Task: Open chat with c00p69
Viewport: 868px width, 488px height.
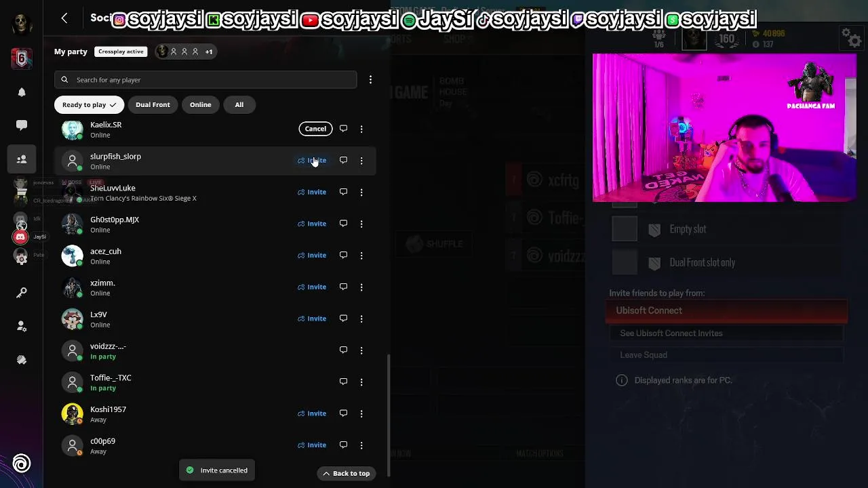Action: pyautogui.click(x=343, y=445)
